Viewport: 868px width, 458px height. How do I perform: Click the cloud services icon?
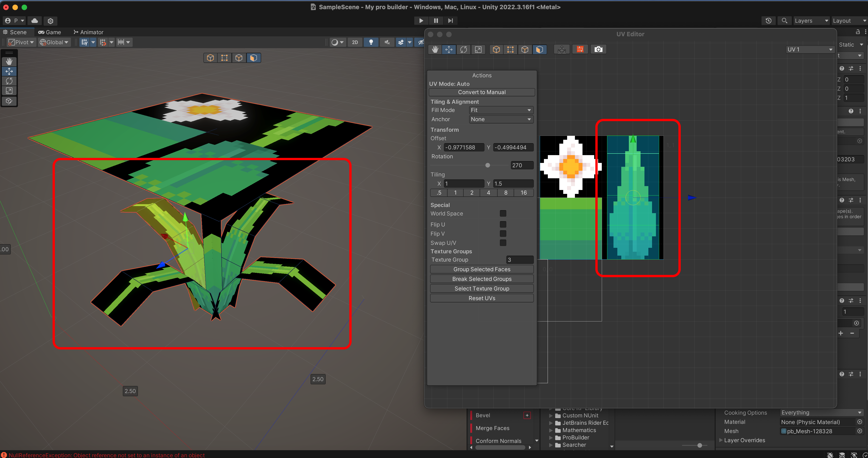(35, 21)
